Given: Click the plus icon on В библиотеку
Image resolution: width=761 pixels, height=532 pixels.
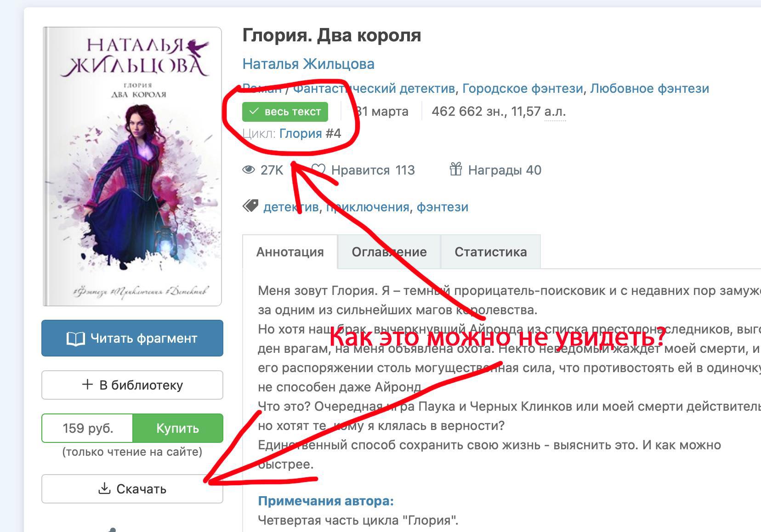Looking at the screenshot, I should [87, 385].
